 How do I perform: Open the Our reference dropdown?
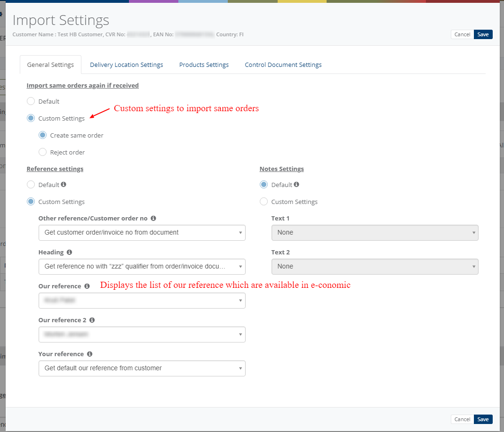point(142,301)
